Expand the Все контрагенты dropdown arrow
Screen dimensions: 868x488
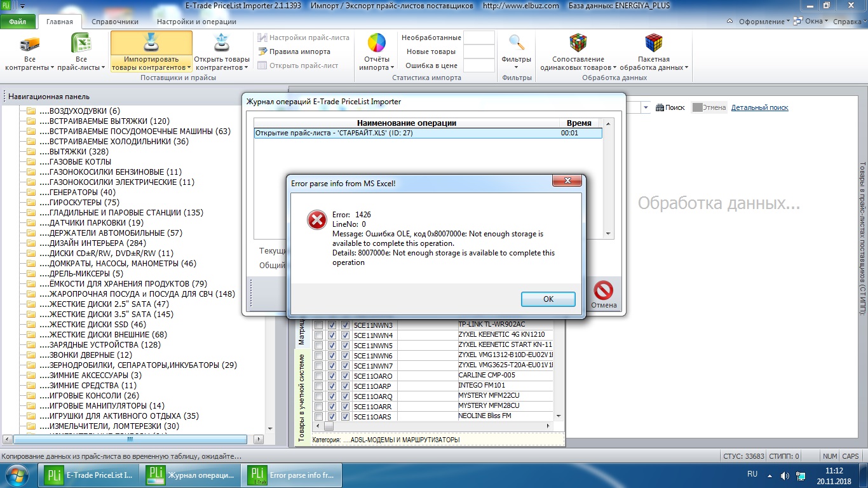click(x=51, y=68)
